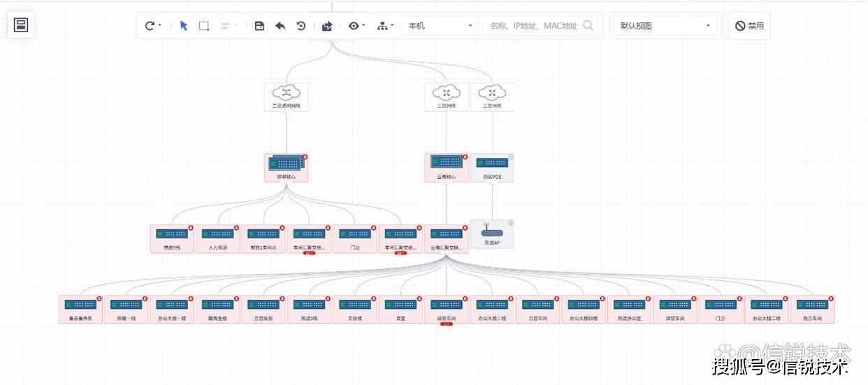Select the 办公大楼一楼 switch node
This screenshot has height=385, width=868.
coord(172,309)
